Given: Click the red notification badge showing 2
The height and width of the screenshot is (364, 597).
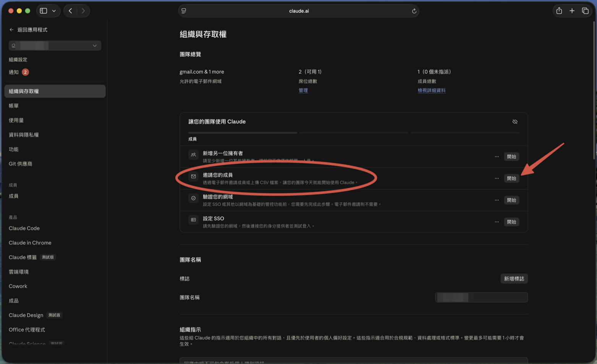Looking at the screenshot, I should tap(25, 72).
